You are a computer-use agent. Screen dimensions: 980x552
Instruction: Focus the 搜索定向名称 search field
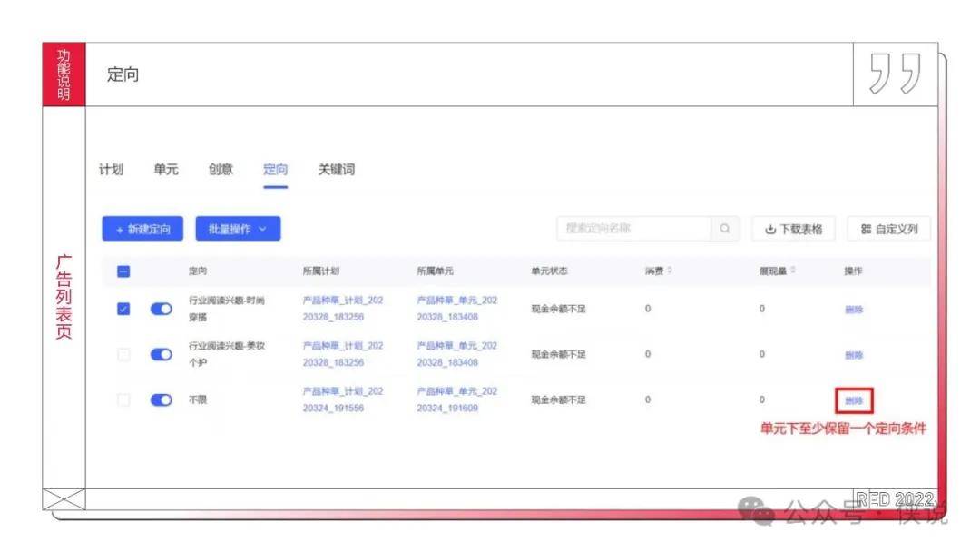tap(633, 229)
